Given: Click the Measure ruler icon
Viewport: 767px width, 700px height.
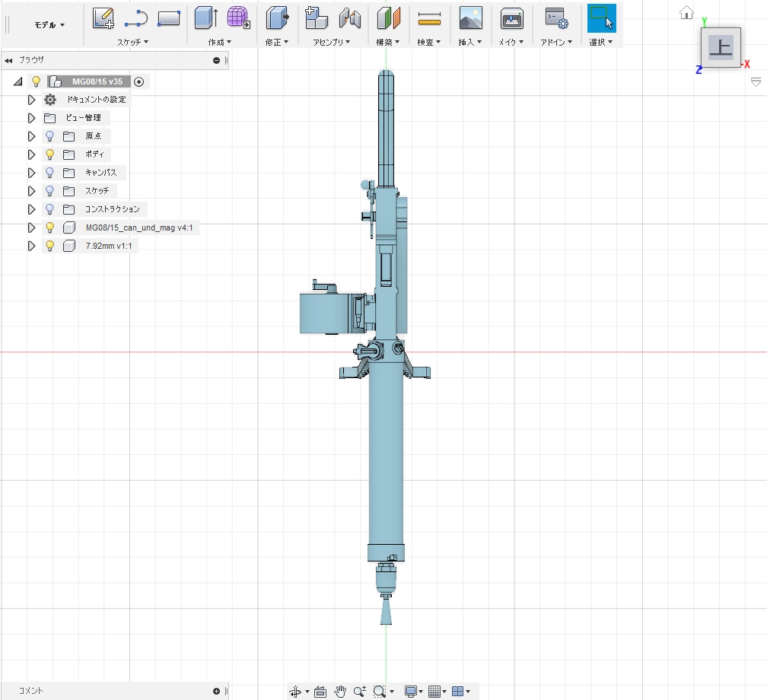Looking at the screenshot, I should tap(429, 17).
